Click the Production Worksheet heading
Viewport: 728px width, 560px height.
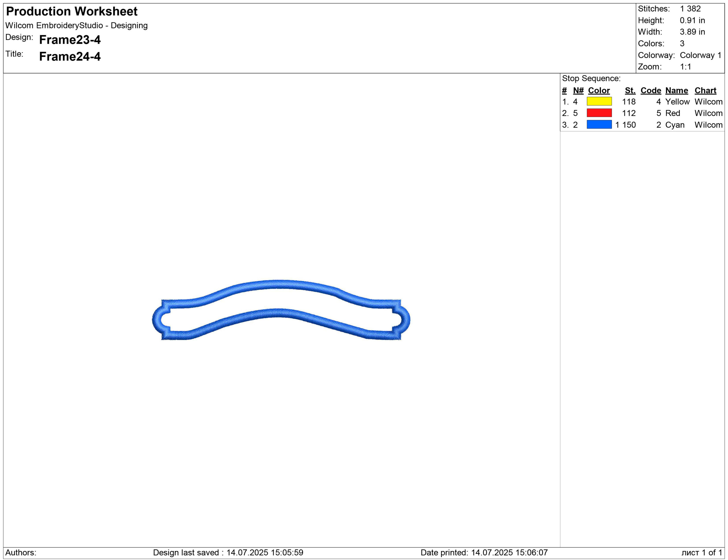72,11
